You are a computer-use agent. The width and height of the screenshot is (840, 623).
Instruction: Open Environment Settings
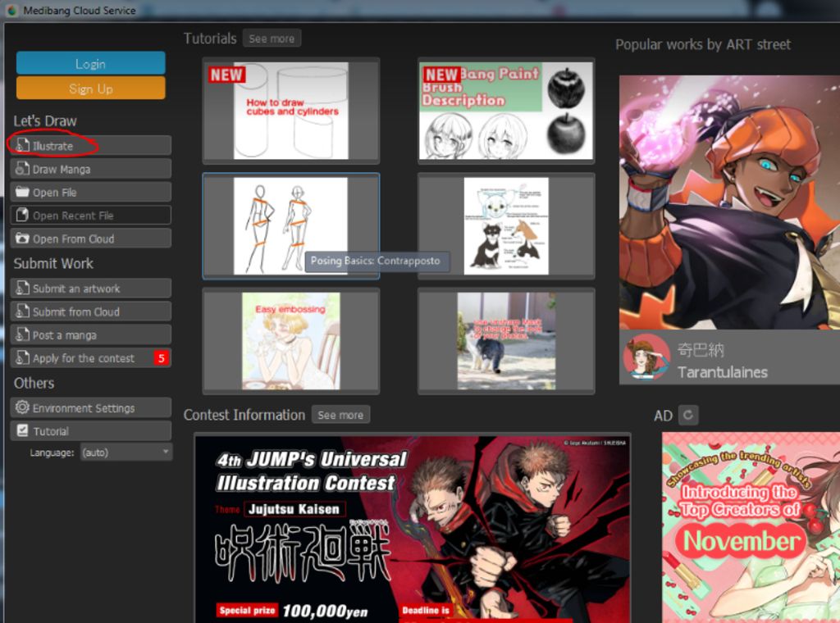tap(90, 407)
